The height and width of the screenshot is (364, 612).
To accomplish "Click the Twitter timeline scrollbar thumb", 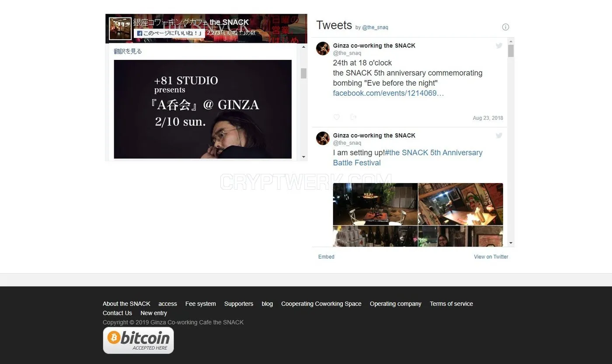I will [511, 51].
